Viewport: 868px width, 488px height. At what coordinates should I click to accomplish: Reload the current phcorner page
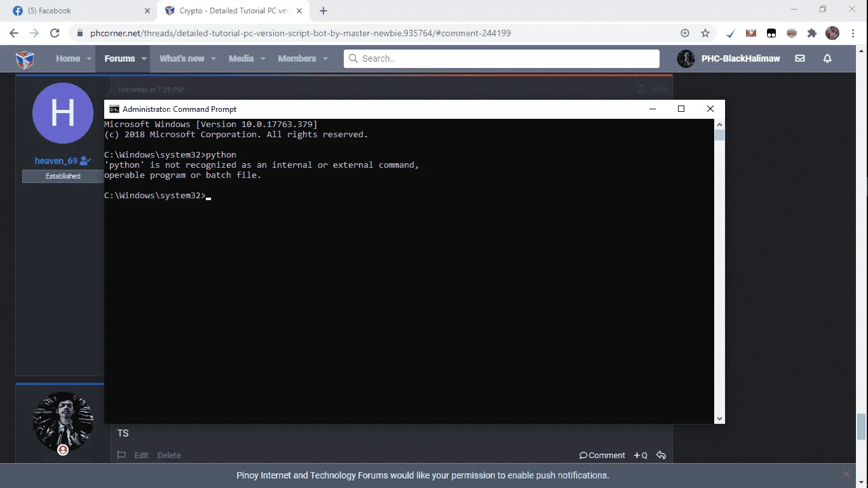click(x=55, y=33)
